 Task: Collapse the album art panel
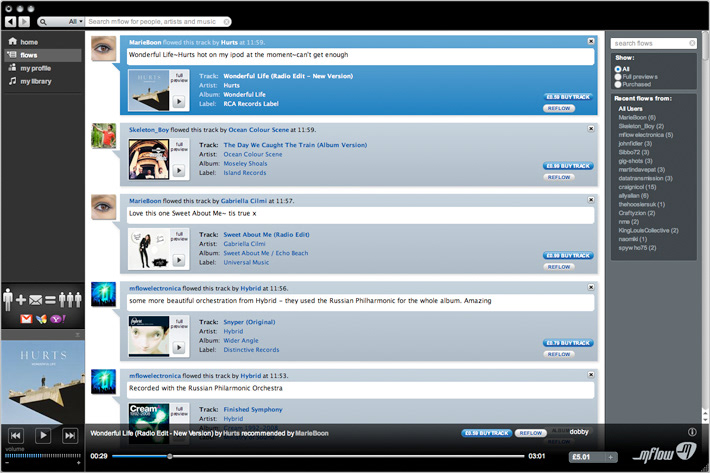tap(77, 334)
